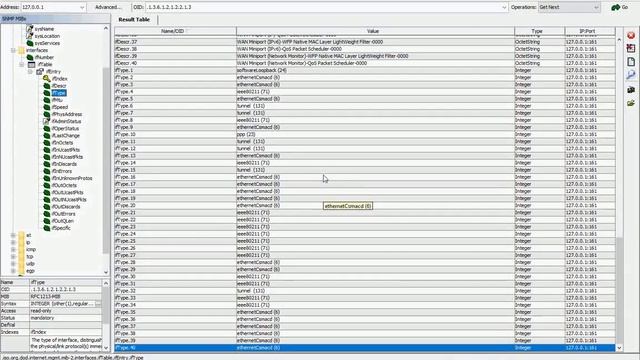Click the detail panel scroll-down arrow
Screen dimensions: 640x360
[106, 348]
